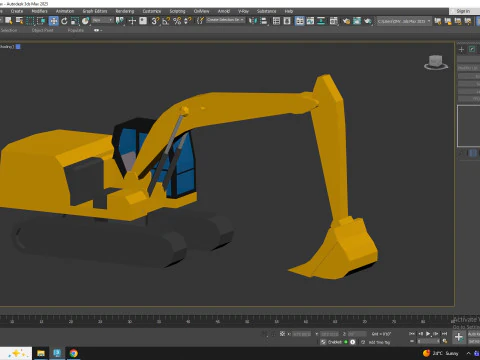Open Curve Editor icon
Screen dimensions: 480x360
pyautogui.click(x=310, y=21)
